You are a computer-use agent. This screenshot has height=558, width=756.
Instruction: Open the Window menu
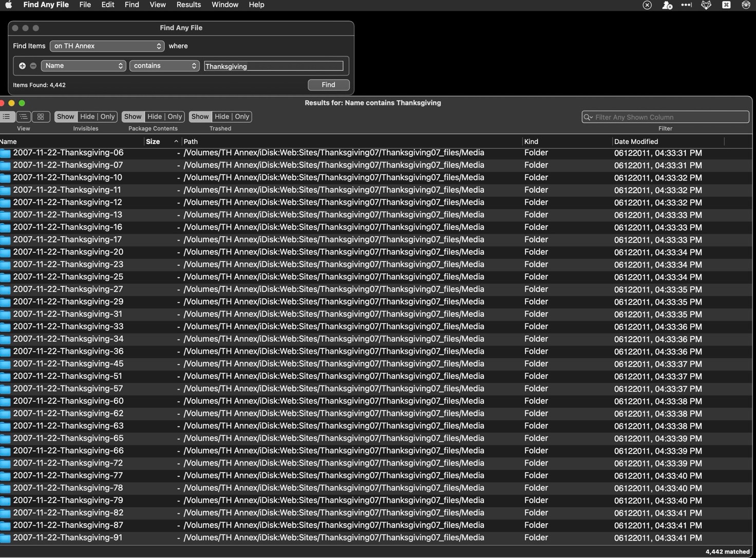tap(225, 5)
